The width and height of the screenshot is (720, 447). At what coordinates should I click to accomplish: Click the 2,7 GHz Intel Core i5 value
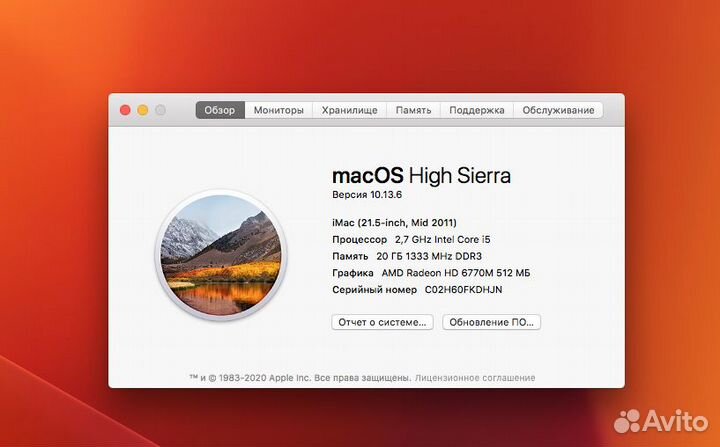(x=443, y=239)
